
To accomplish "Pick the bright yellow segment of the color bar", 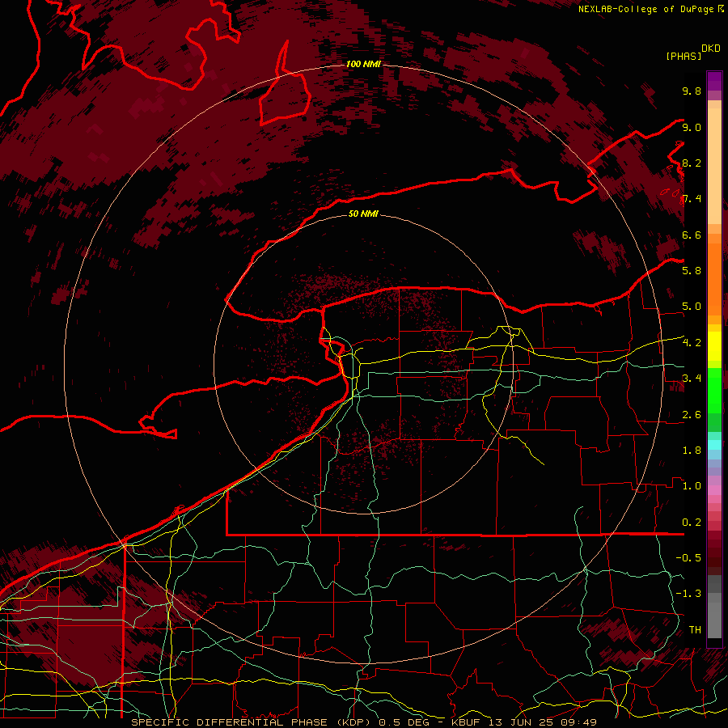I will coord(714,346).
